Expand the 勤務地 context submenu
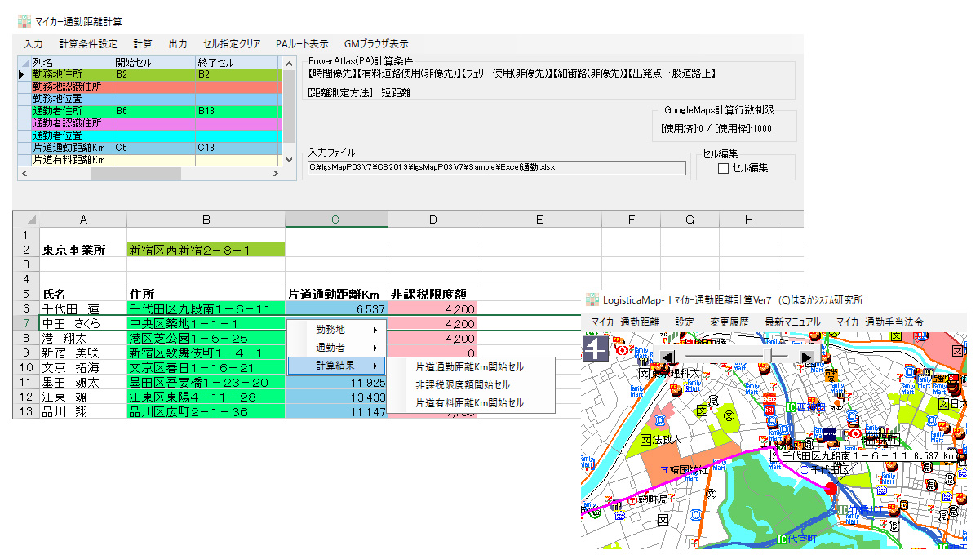The image size is (980, 559). (337, 330)
